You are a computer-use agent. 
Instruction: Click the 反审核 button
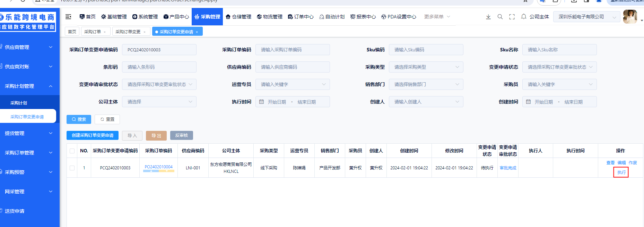182,135
